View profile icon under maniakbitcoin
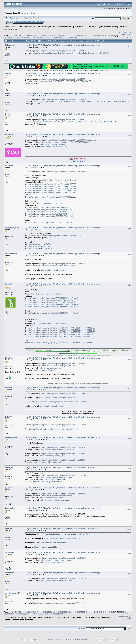The image size is (136, 644). click(x=7, y=454)
